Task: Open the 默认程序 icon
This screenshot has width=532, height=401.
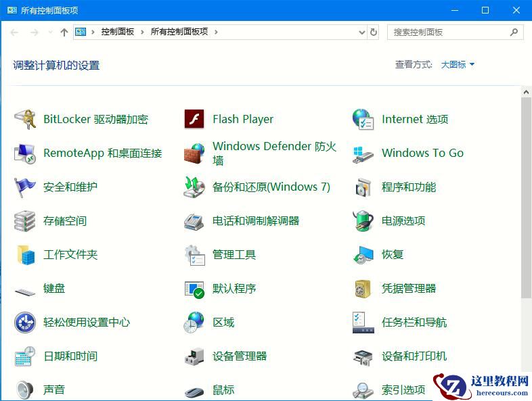Action: (x=194, y=290)
